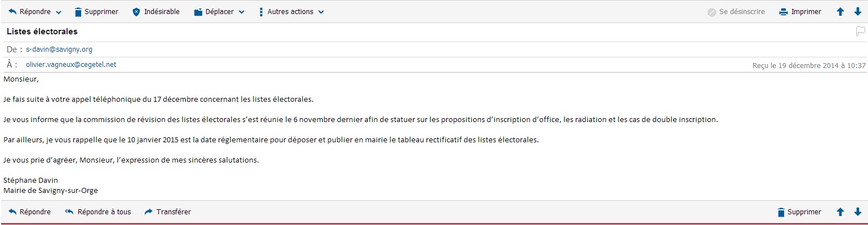868x225 pixels.
Task: Expand the Répondre dropdown arrow
Action: (59, 12)
